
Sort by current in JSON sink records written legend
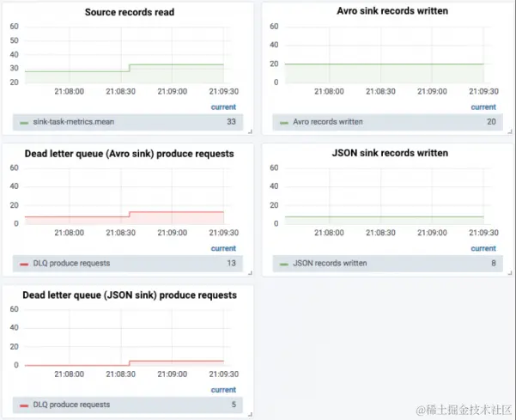pos(483,248)
